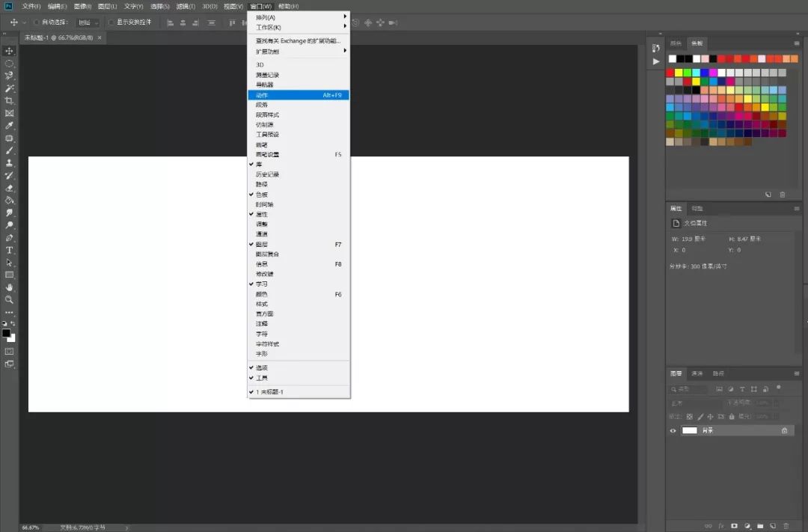The image size is (808, 532).
Task: Select the Crop tool in the toolbar
Action: pyautogui.click(x=10, y=101)
